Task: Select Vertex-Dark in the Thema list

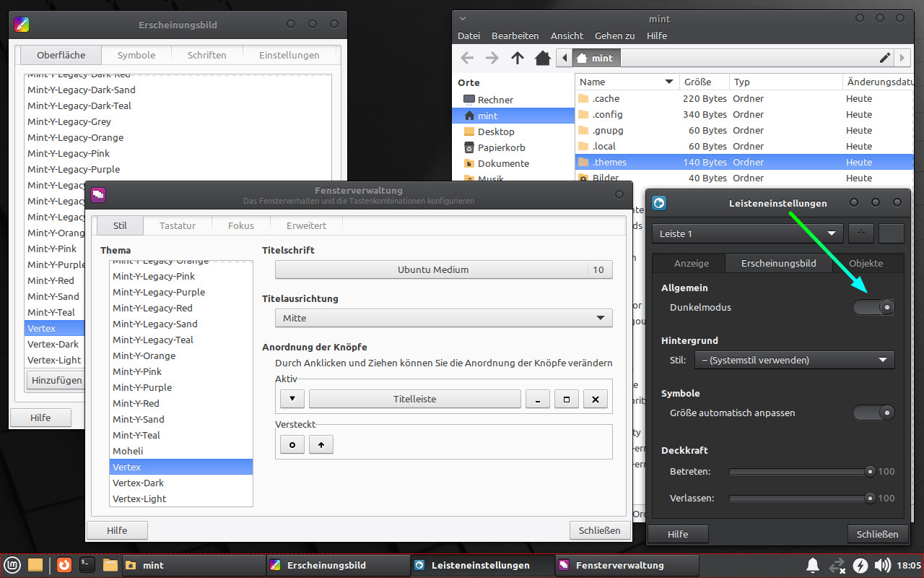Action: 181,483
